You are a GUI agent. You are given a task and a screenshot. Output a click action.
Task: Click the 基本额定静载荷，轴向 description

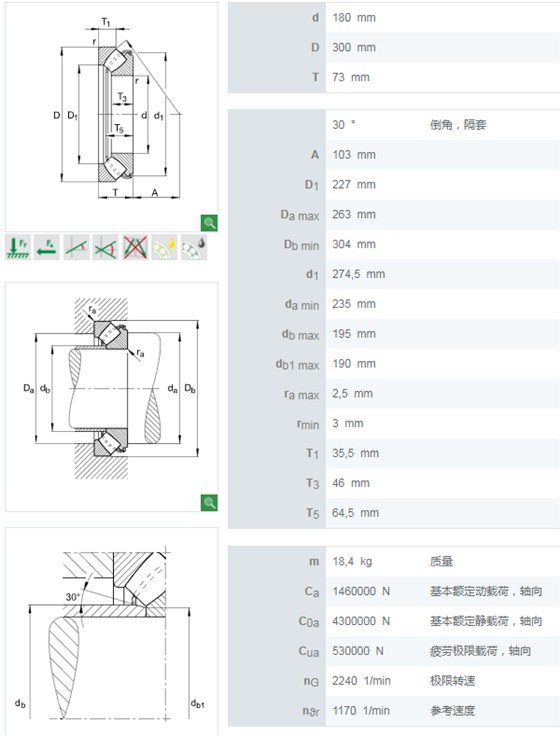(x=486, y=621)
